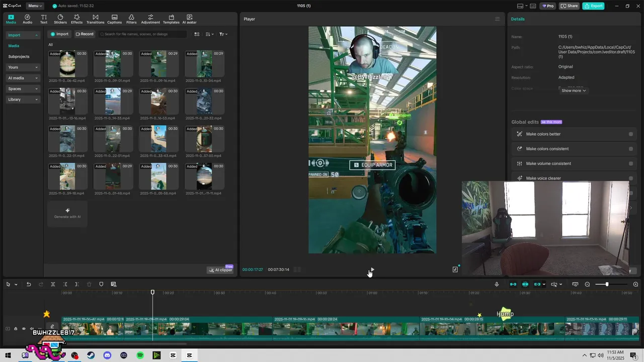Click the record voiceover microphone icon
This screenshot has width=644, height=362.
[x=497, y=285]
